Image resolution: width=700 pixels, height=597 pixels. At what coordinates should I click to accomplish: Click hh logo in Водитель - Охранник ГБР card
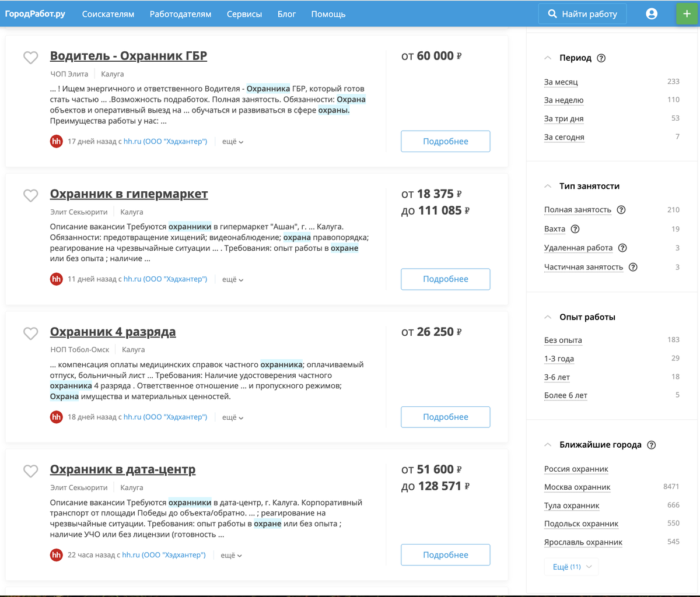(x=57, y=141)
